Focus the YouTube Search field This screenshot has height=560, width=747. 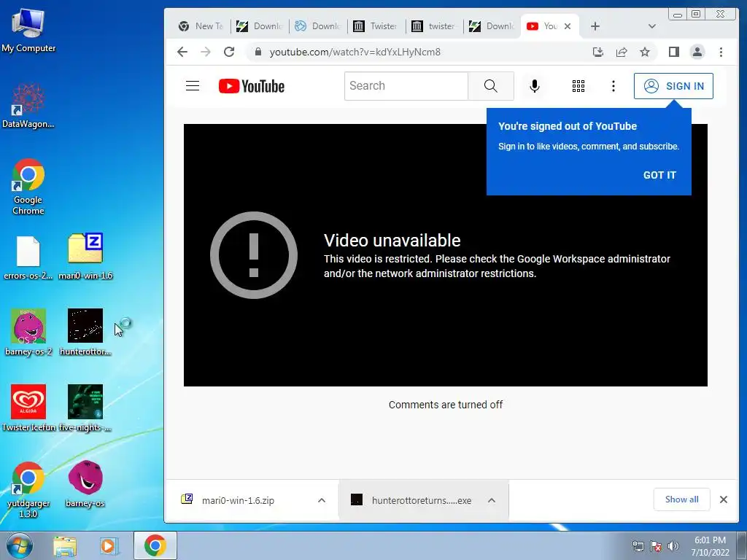pyautogui.click(x=406, y=86)
